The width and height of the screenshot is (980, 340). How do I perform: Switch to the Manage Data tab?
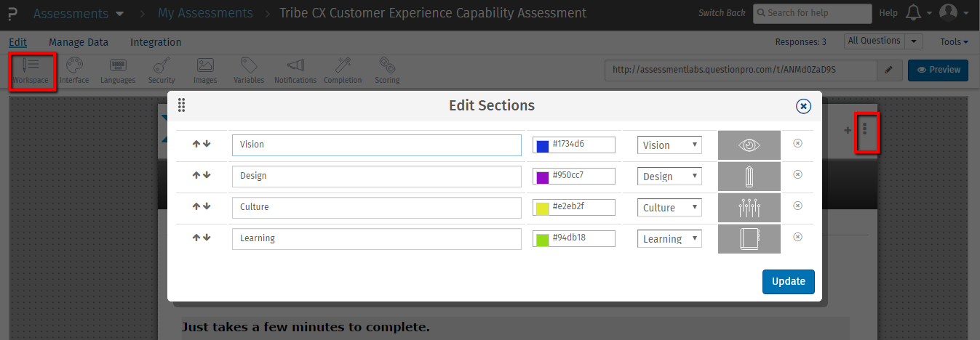(x=79, y=42)
